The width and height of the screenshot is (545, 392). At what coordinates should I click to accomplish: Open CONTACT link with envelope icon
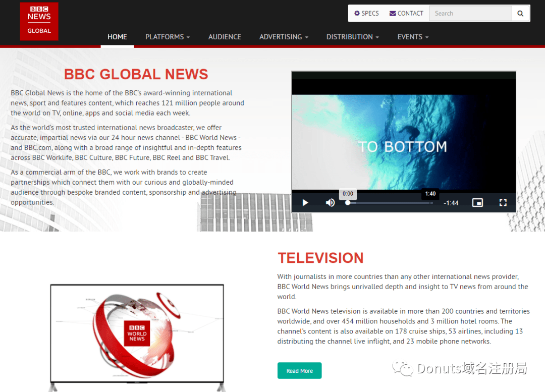click(x=406, y=14)
